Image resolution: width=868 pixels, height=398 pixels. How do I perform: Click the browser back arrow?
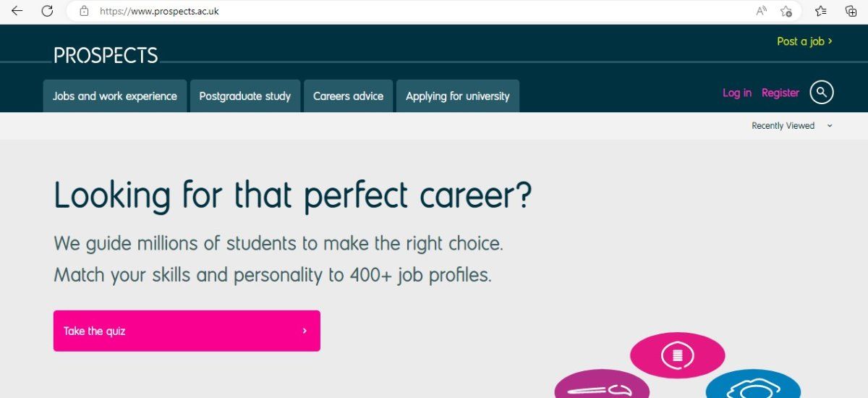click(17, 11)
